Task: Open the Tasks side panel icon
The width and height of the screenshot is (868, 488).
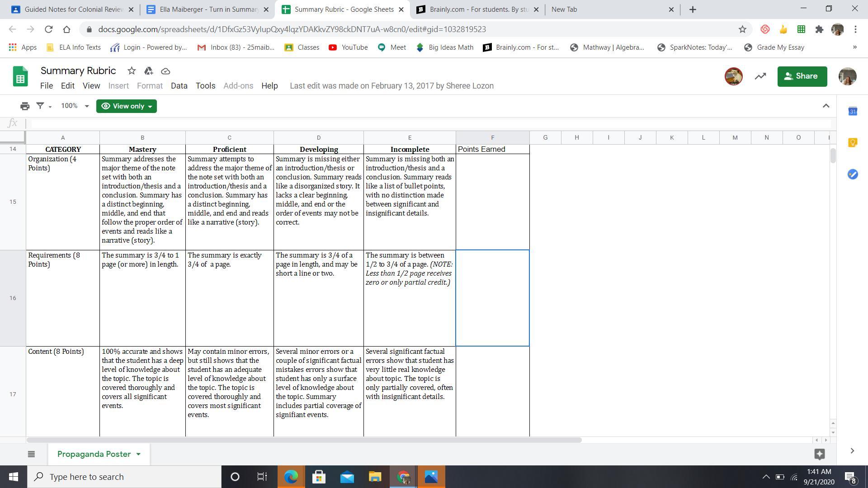Action: pyautogui.click(x=853, y=174)
